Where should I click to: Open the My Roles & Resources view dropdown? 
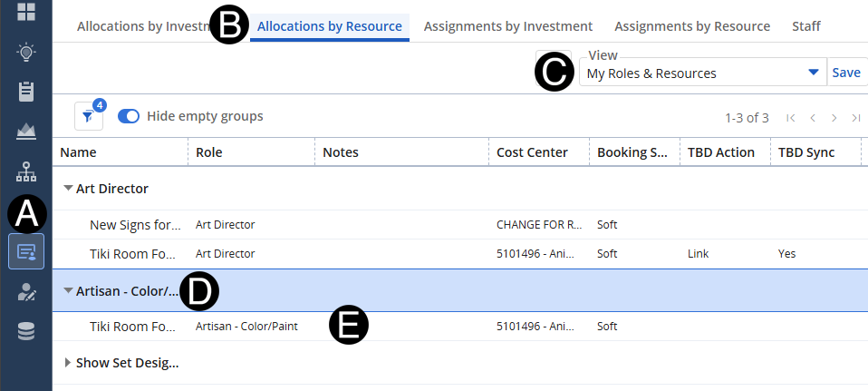click(702, 73)
